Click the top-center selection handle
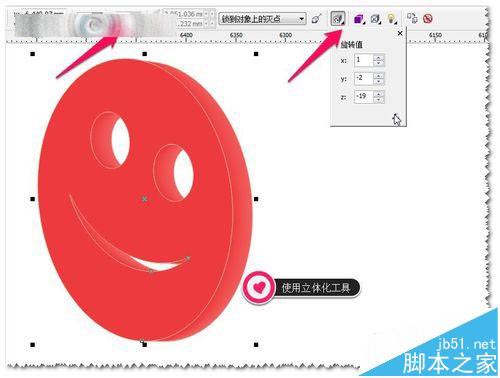Image resolution: width=500 pixels, height=378 pixels. coord(144,54)
